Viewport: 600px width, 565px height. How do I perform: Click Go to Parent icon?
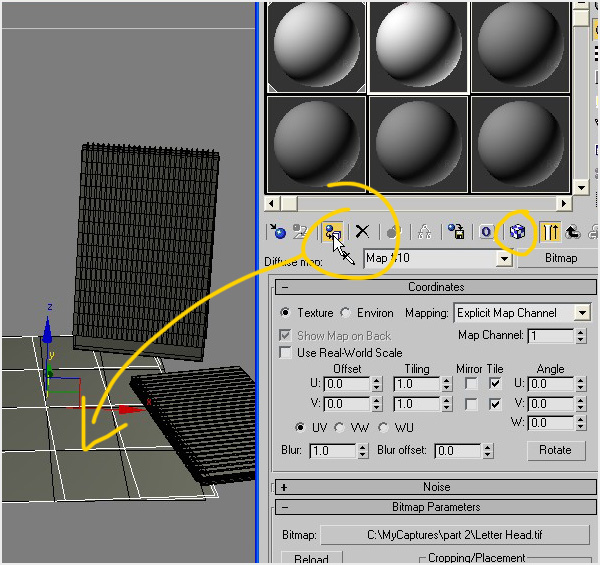[573, 232]
